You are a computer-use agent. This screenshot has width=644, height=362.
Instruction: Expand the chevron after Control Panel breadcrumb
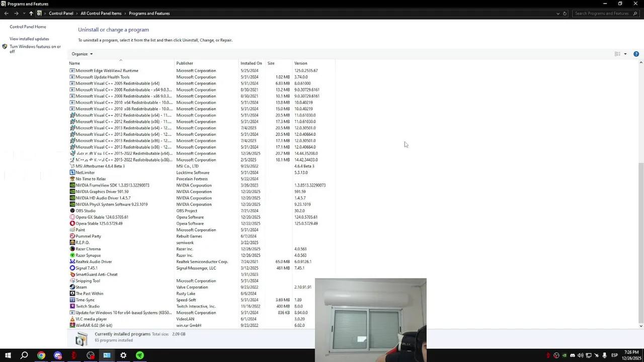click(77, 14)
